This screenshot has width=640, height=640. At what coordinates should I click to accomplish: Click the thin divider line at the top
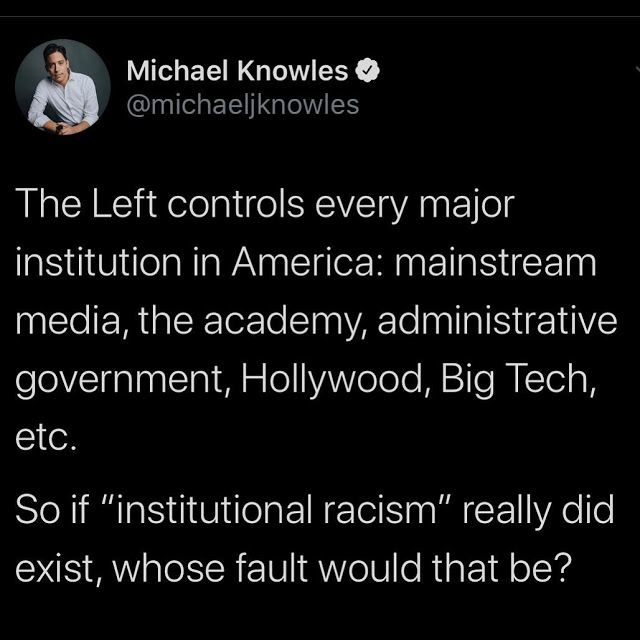coord(320,16)
